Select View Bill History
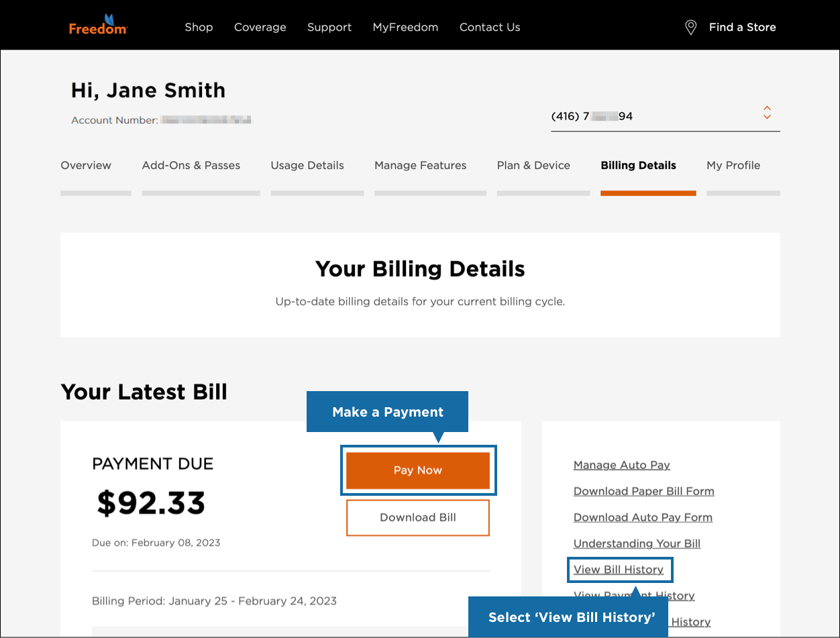Image resolution: width=840 pixels, height=638 pixels. coord(619,569)
